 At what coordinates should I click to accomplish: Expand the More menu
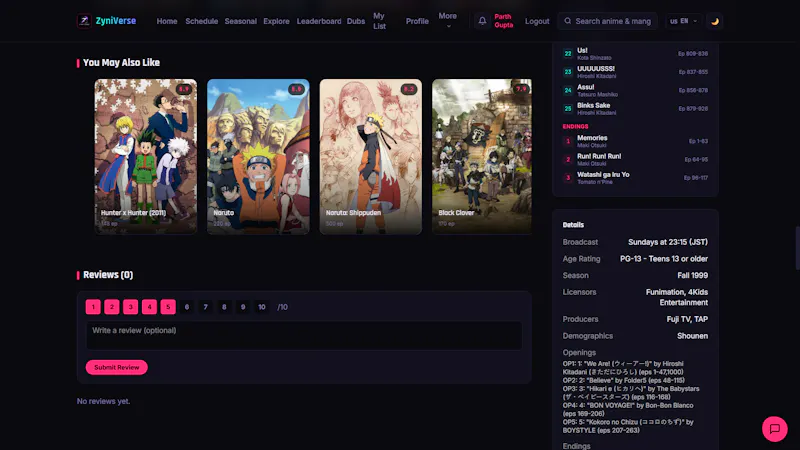[447, 21]
